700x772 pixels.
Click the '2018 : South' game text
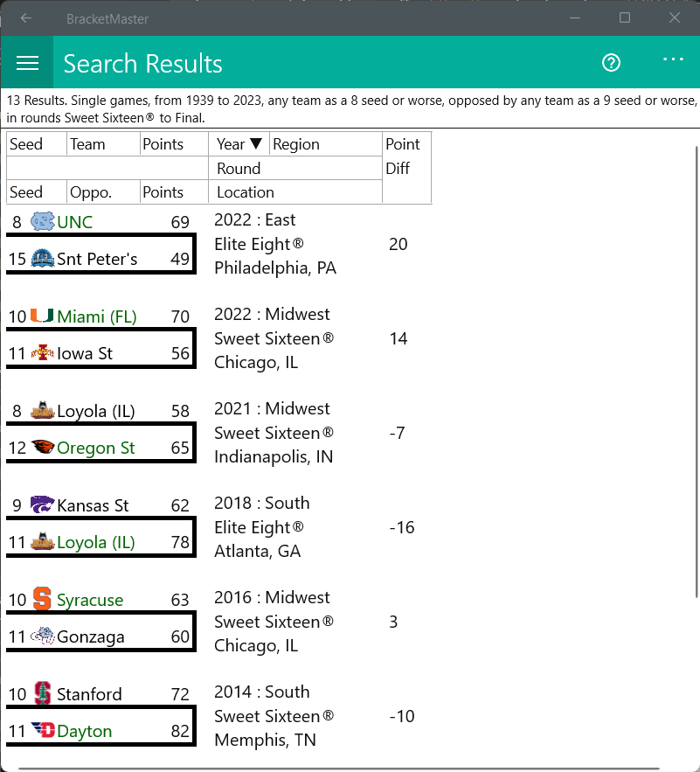click(x=262, y=503)
